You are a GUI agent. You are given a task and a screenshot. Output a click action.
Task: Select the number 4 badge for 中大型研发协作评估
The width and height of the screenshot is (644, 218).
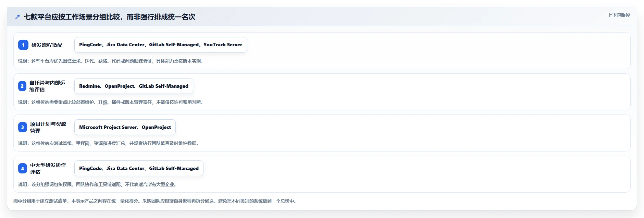23,168
